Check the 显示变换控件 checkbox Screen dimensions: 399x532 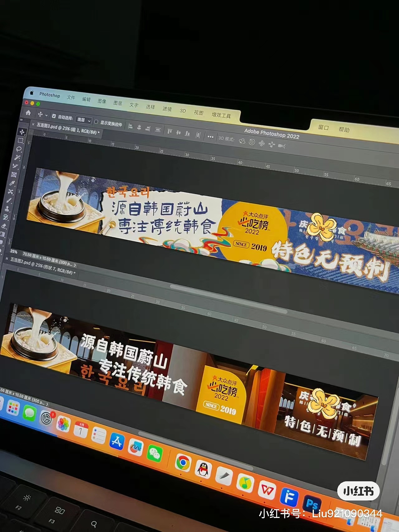pos(96,122)
